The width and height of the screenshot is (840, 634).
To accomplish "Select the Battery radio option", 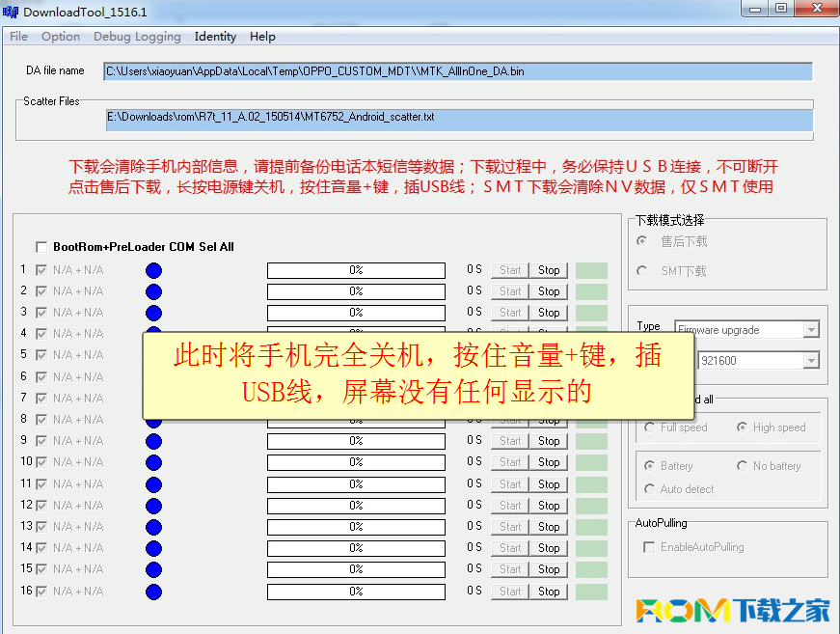I will [649, 466].
